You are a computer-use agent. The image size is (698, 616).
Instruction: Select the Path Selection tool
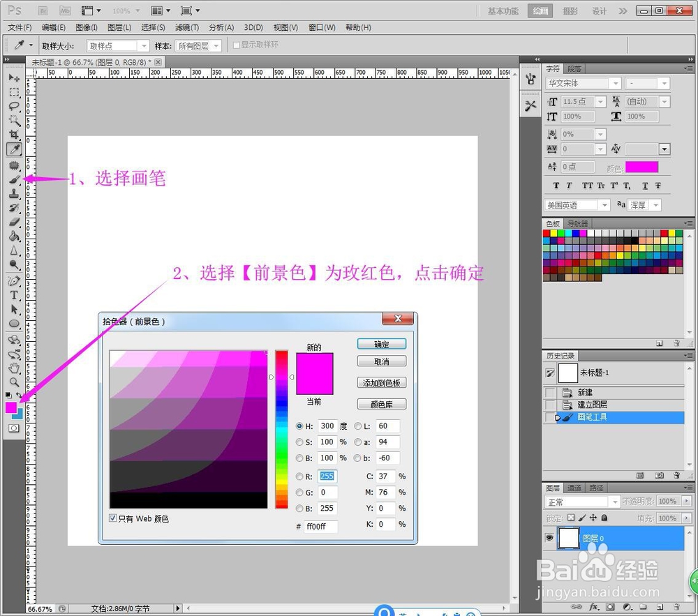click(x=14, y=310)
